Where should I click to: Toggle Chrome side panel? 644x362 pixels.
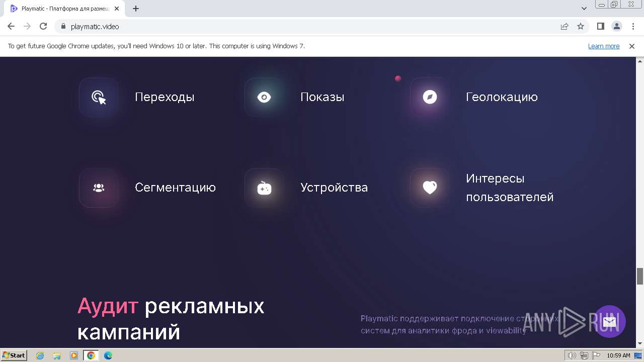coord(601,26)
